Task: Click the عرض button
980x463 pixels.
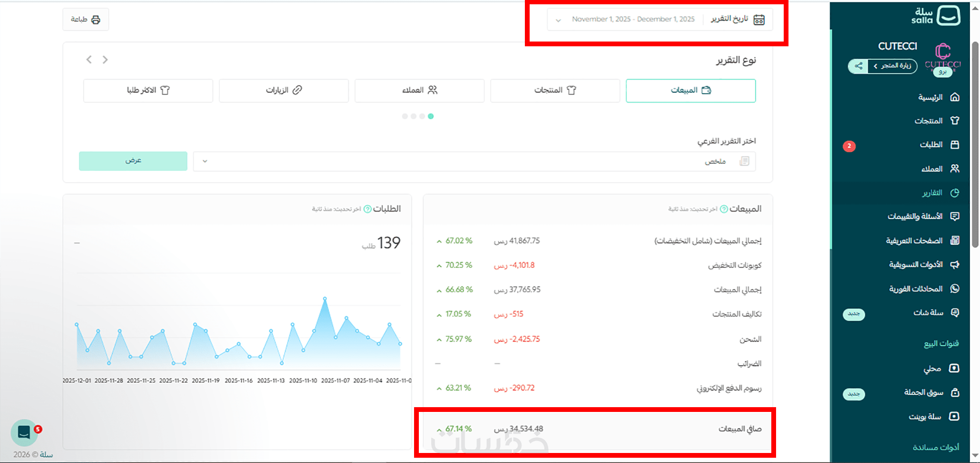Action: pyautogui.click(x=133, y=161)
